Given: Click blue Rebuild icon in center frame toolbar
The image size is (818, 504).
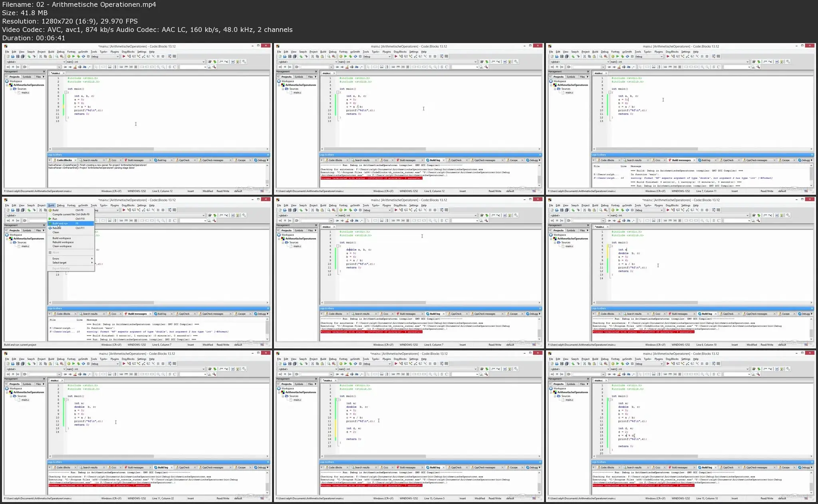Looking at the screenshot, I should pyautogui.click(x=355, y=210).
